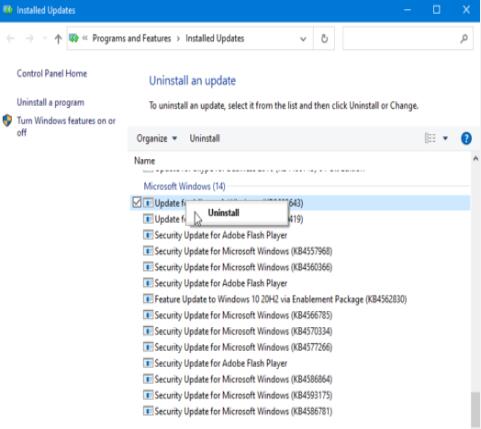
Task: Select Programs and Features breadcrumb
Action: (x=132, y=38)
